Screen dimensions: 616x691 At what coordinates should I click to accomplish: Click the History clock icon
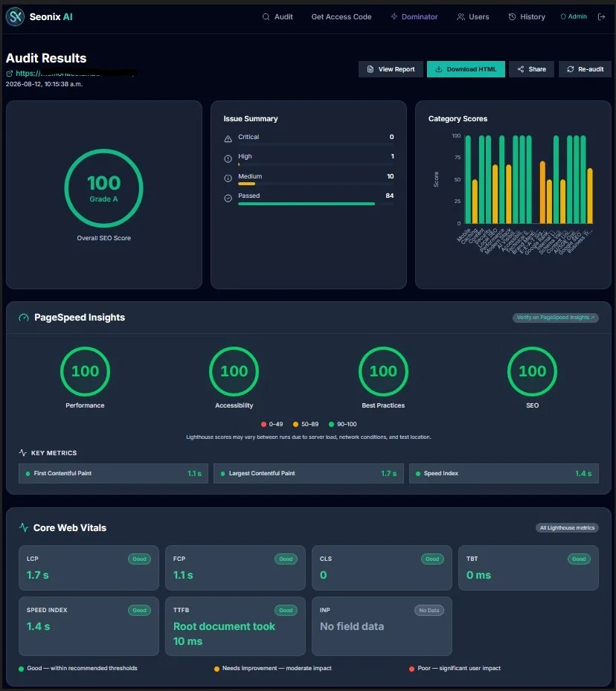click(512, 17)
